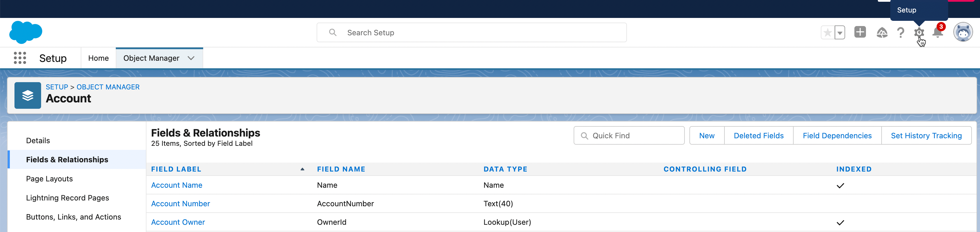Select Lightning Record Pages in sidebar

tap(67, 198)
